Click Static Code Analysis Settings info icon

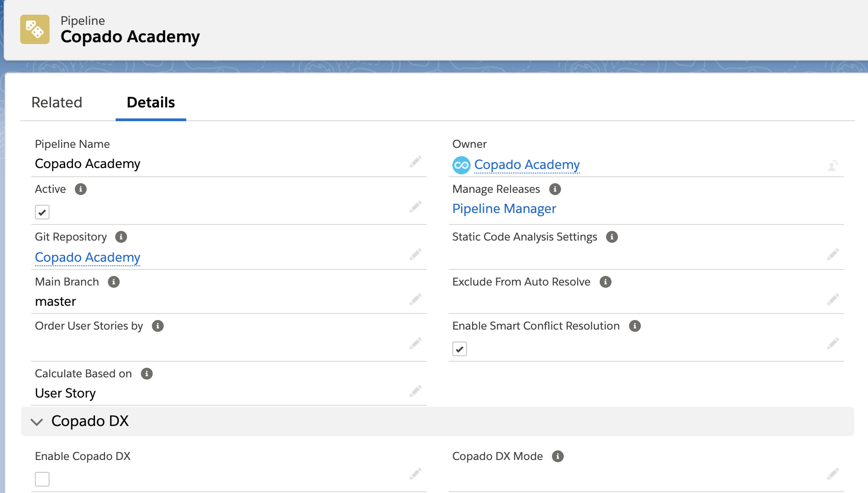tap(612, 237)
